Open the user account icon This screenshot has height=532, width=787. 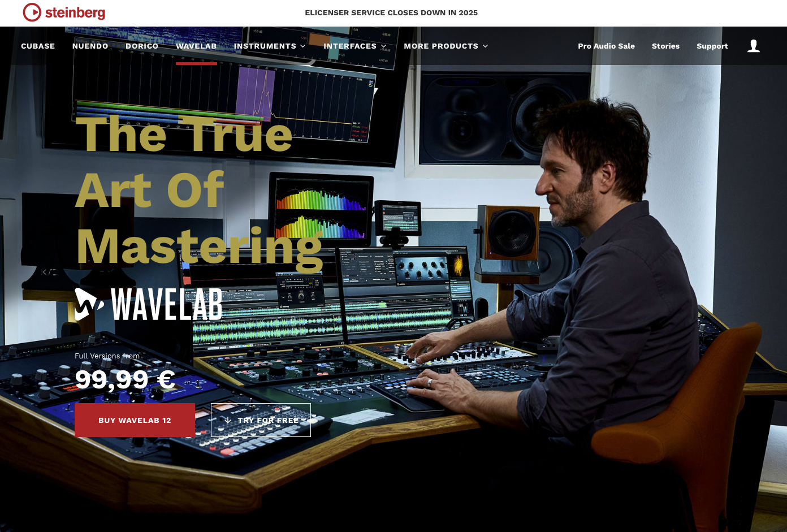click(753, 46)
